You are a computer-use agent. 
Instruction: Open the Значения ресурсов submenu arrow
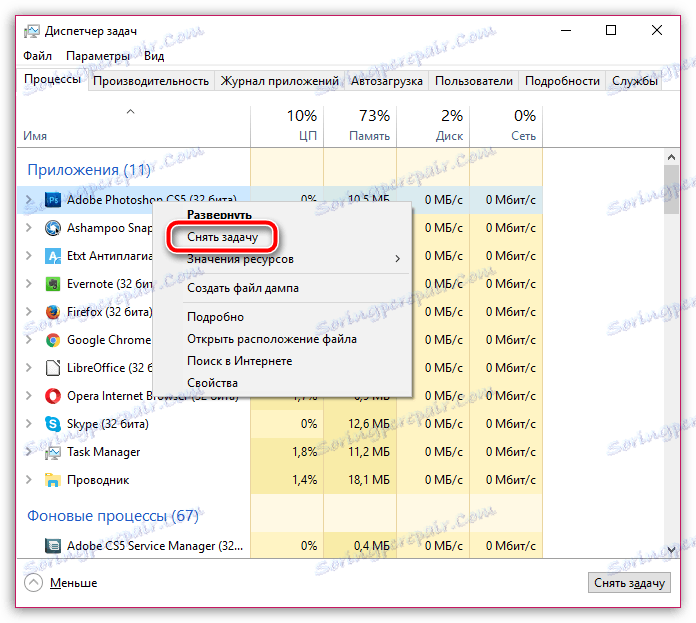click(x=398, y=259)
